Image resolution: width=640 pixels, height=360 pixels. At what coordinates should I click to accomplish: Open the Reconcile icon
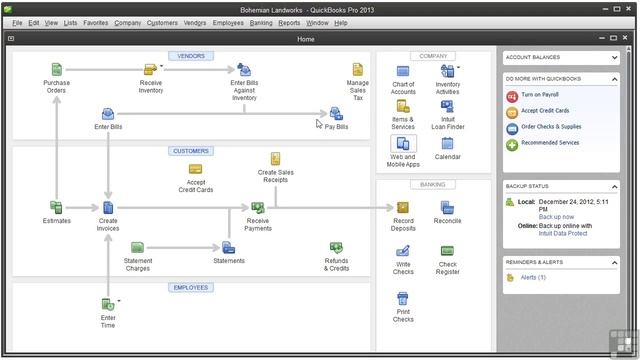[447, 207]
